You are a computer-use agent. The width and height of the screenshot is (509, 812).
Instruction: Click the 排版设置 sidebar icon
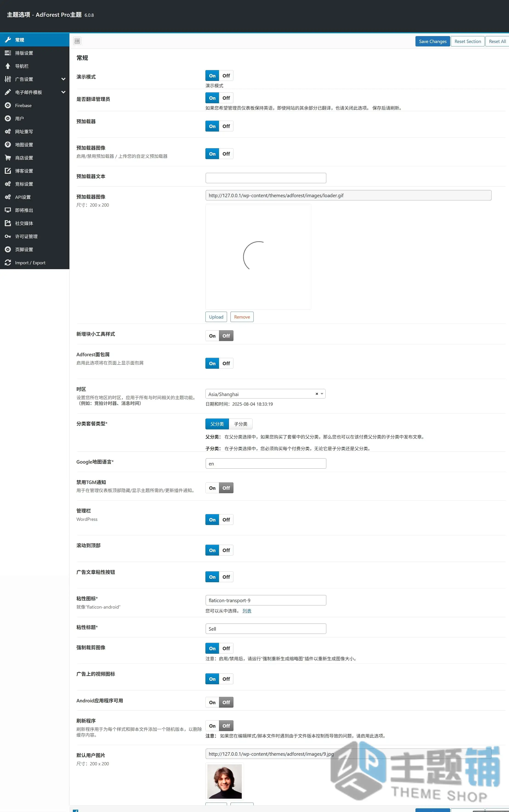coord(8,53)
